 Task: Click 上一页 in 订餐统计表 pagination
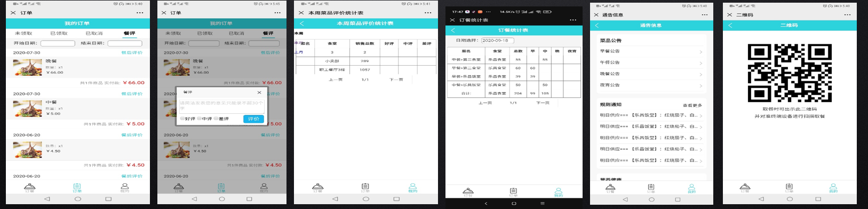[x=485, y=103]
